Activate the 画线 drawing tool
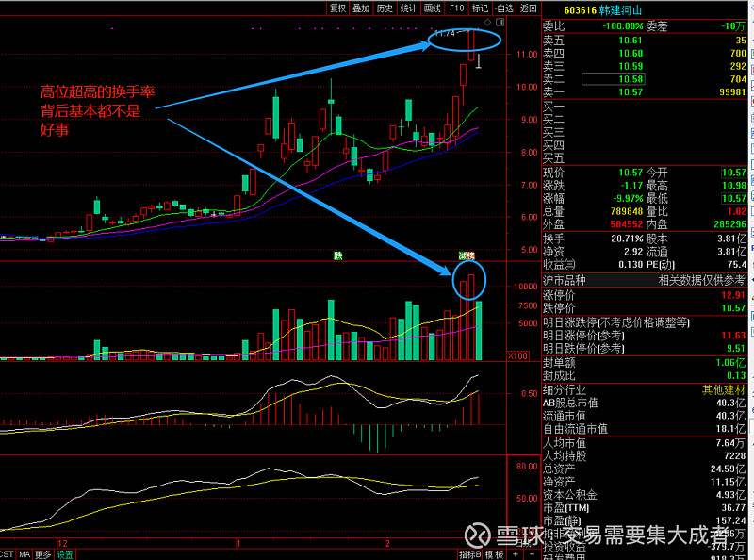Screen dimensions: 754x560 coord(433,8)
